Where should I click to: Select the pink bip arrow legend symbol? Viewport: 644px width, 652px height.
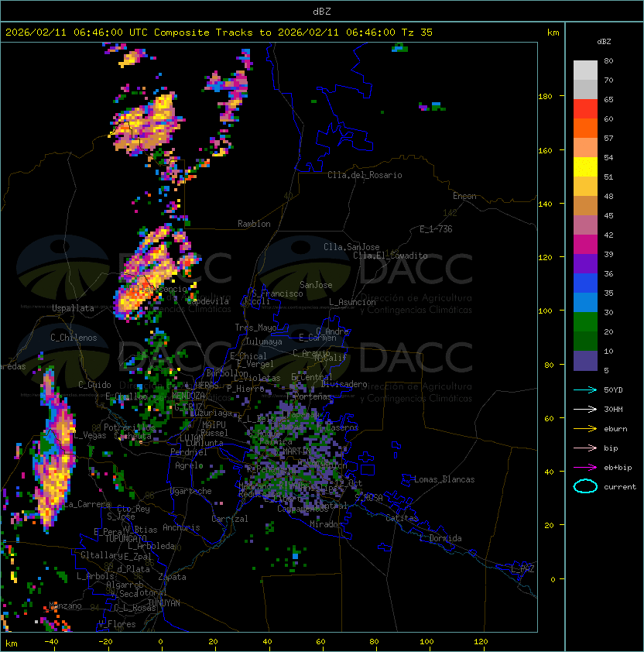click(585, 448)
